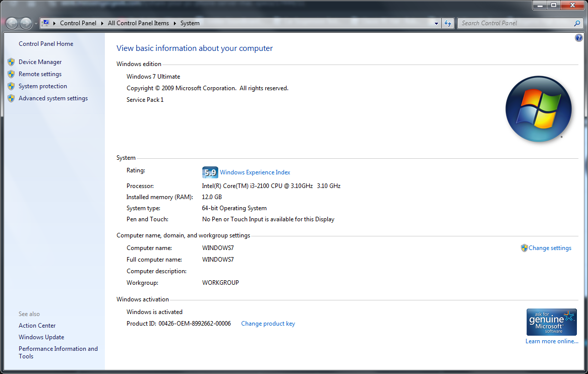The image size is (588, 374).
Task: Click Change product key
Action: [x=268, y=324]
